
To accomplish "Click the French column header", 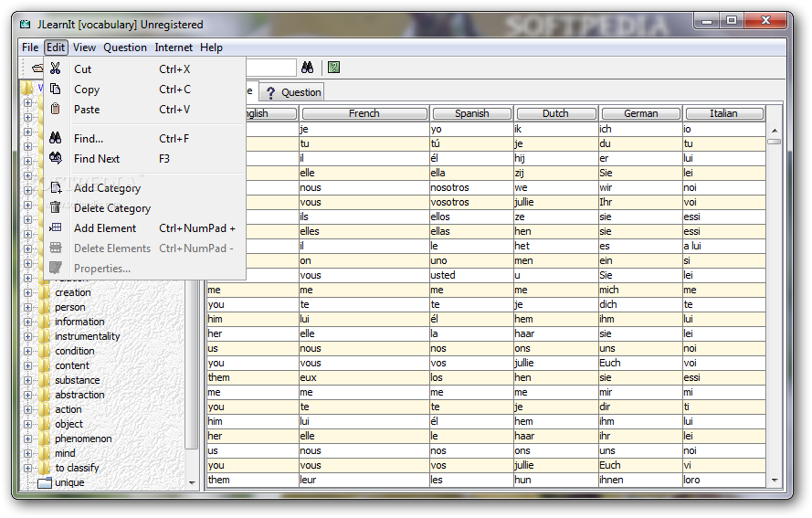I will click(x=364, y=113).
